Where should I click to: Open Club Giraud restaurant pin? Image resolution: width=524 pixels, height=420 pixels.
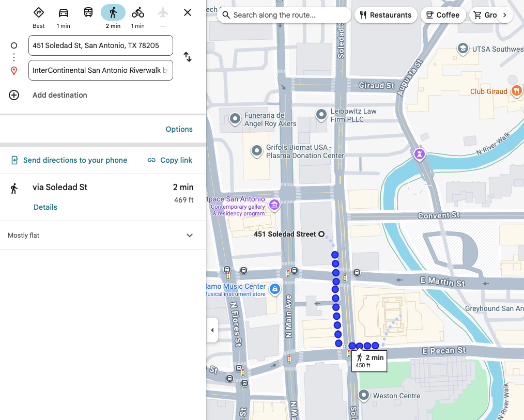tap(516, 90)
